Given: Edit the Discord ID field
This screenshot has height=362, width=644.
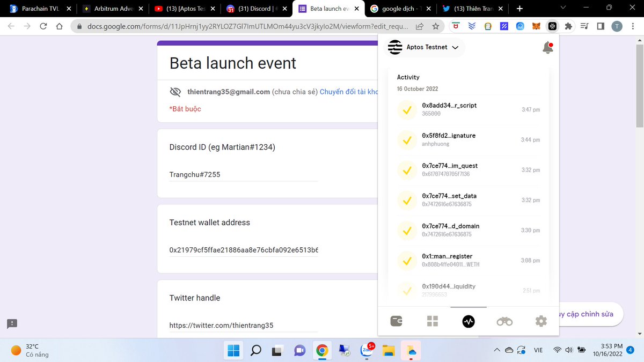Looking at the screenshot, I should [x=243, y=174].
